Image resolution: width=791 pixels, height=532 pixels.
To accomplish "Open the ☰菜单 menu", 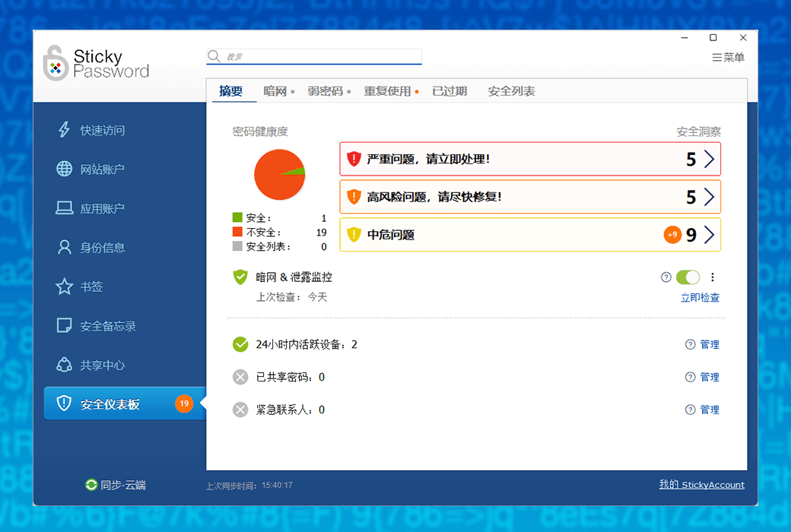I will pos(728,58).
